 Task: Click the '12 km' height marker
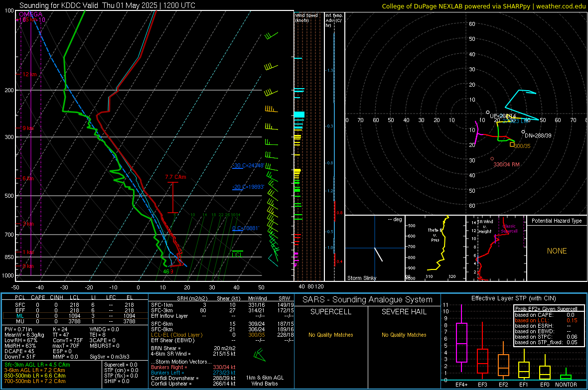[29, 74]
